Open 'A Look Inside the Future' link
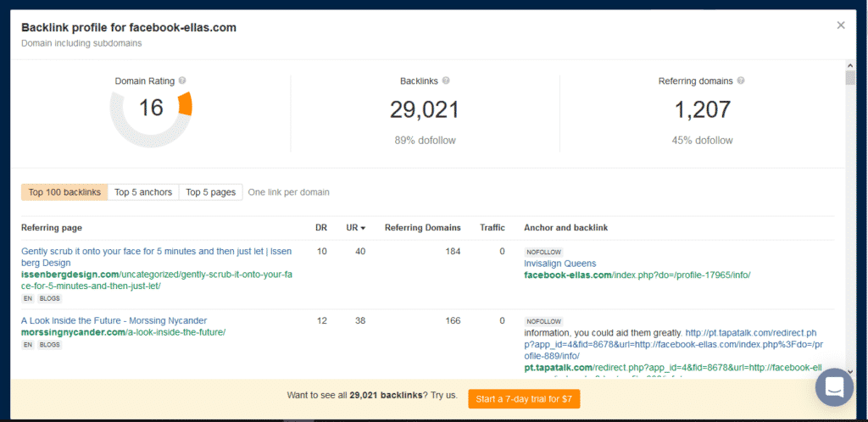Viewport: 868px width, 422px height. point(114,321)
